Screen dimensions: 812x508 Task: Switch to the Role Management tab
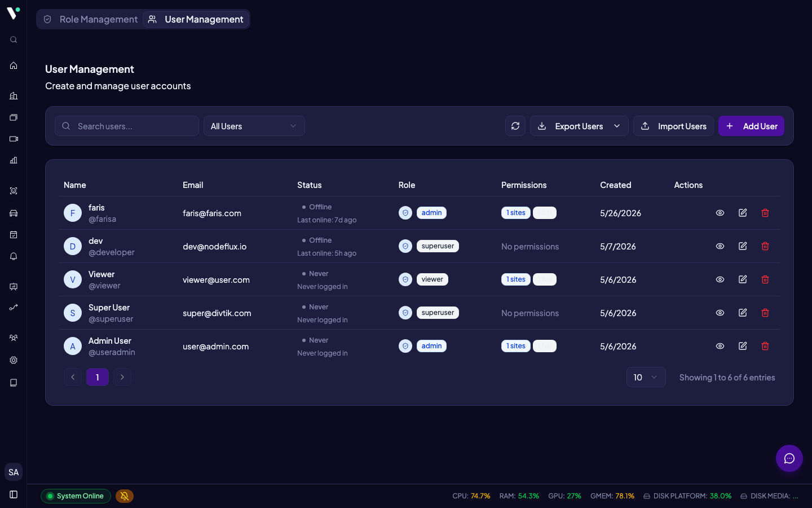[x=90, y=19]
